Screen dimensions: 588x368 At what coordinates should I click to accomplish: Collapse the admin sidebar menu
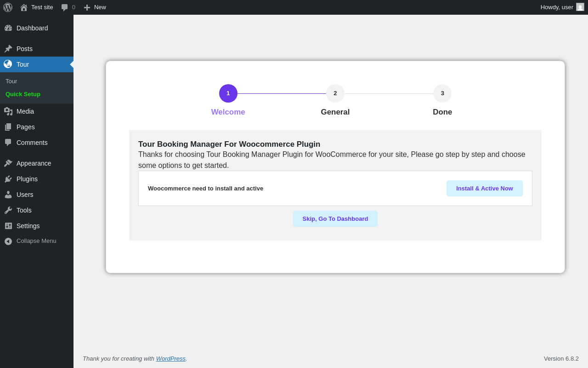click(37, 241)
